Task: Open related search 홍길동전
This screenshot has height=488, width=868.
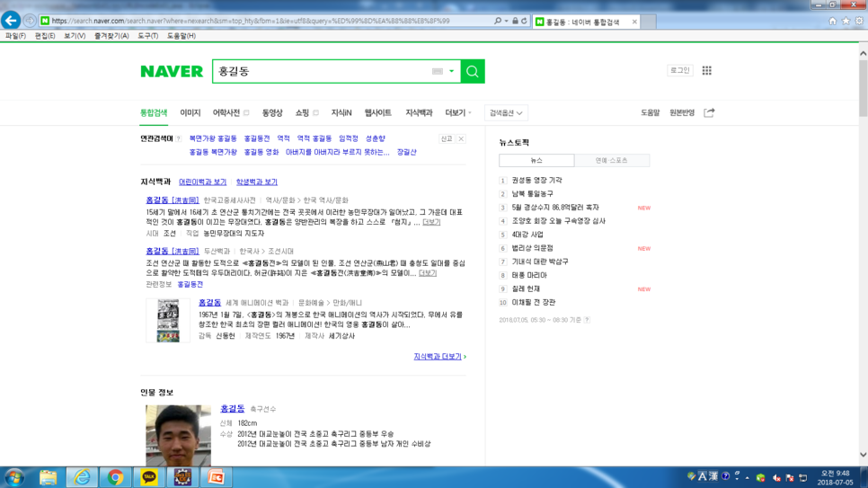Action: pos(257,138)
